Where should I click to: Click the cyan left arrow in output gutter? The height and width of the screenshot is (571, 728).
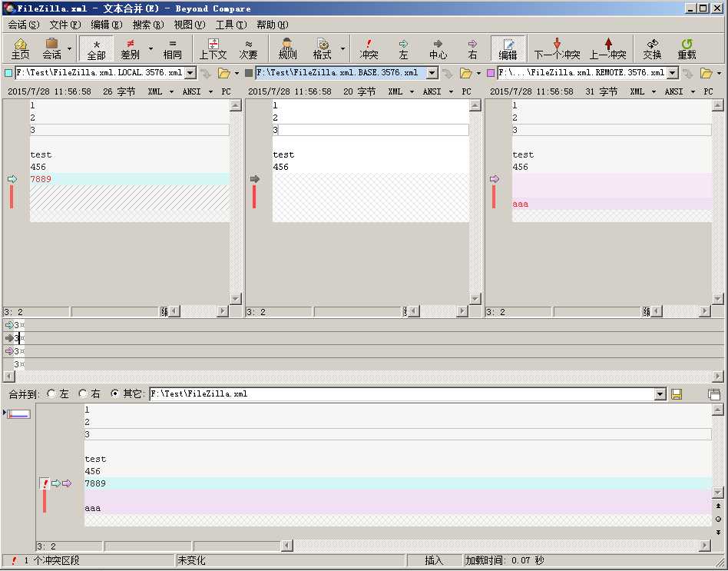tap(56, 483)
